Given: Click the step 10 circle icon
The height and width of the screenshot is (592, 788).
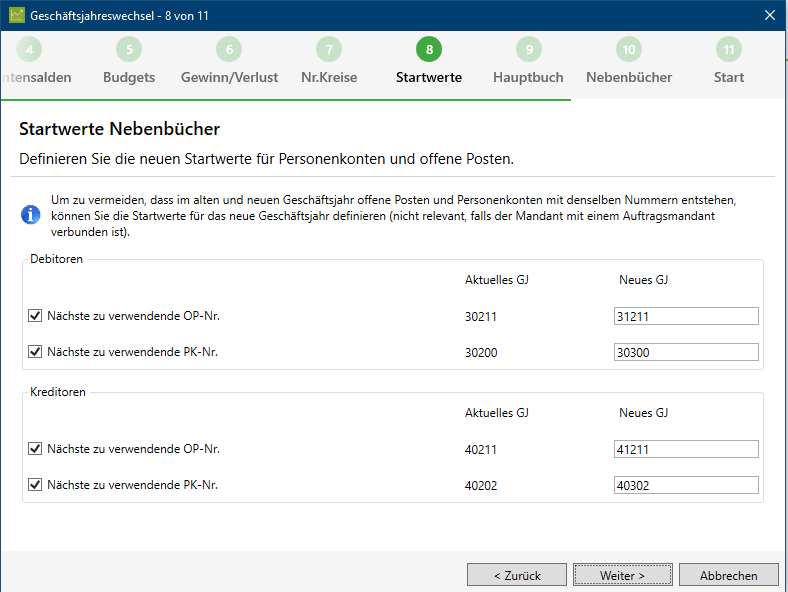Looking at the screenshot, I should pos(629,49).
